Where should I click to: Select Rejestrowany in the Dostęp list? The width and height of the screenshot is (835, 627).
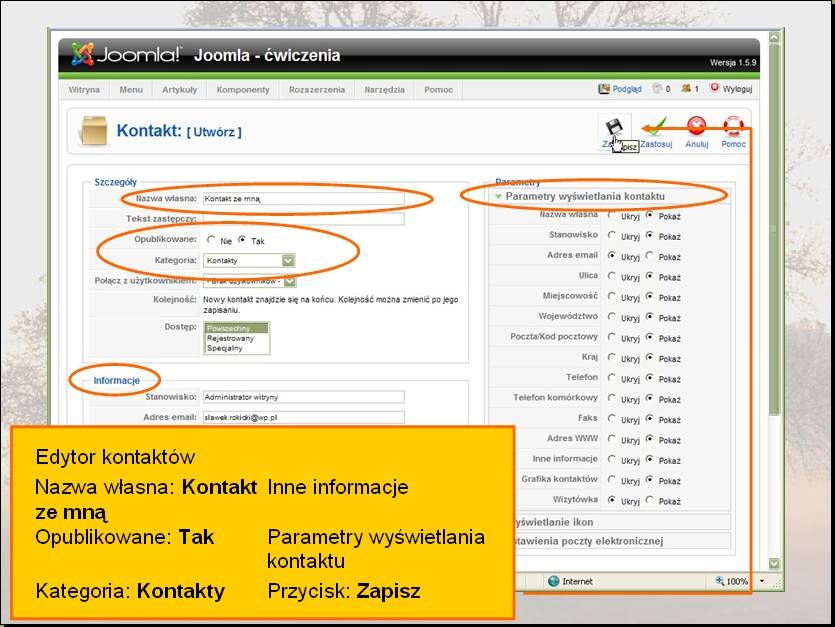pyautogui.click(x=236, y=338)
